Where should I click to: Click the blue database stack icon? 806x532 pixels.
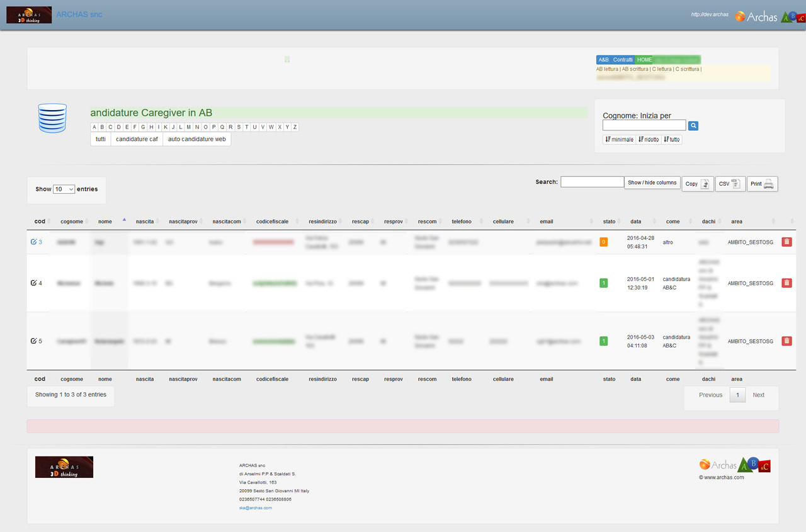pyautogui.click(x=52, y=118)
